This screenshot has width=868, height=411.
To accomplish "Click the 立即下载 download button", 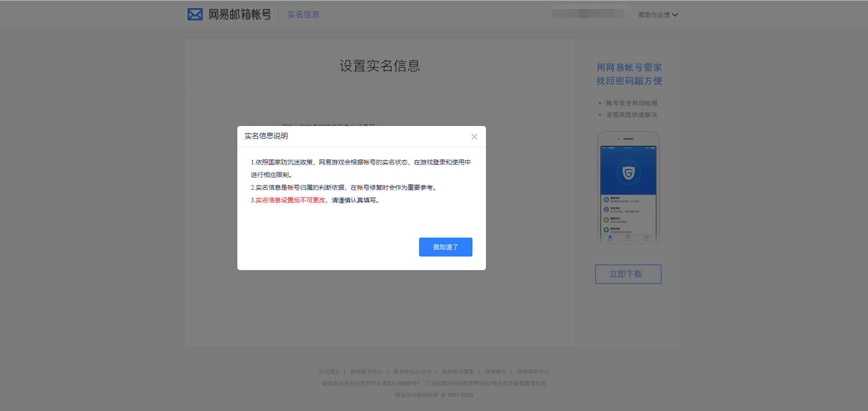I will (628, 274).
